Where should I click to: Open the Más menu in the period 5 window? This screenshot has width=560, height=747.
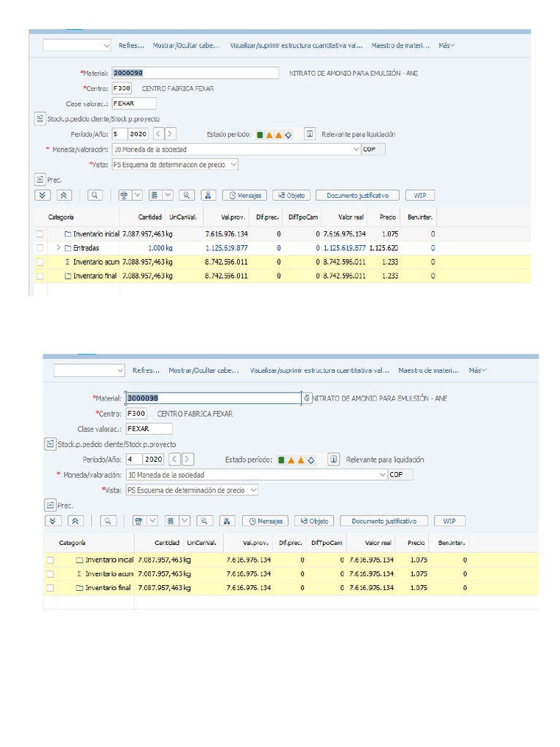coord(446,45)
